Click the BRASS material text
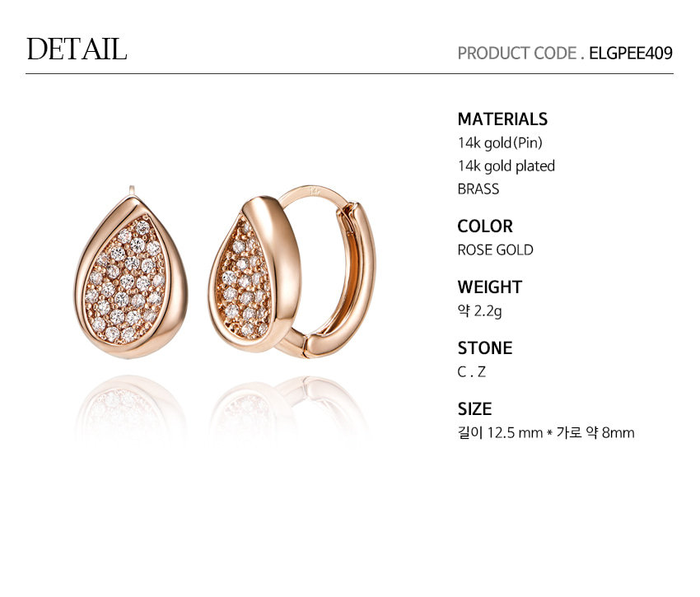700x597 pixels. 478,189
